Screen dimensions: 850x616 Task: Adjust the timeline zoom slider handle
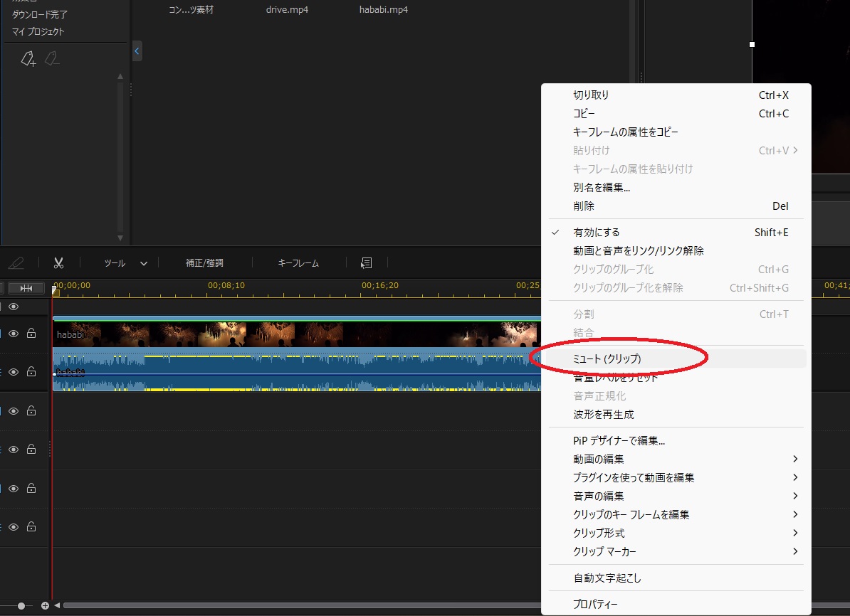point(21,606)
